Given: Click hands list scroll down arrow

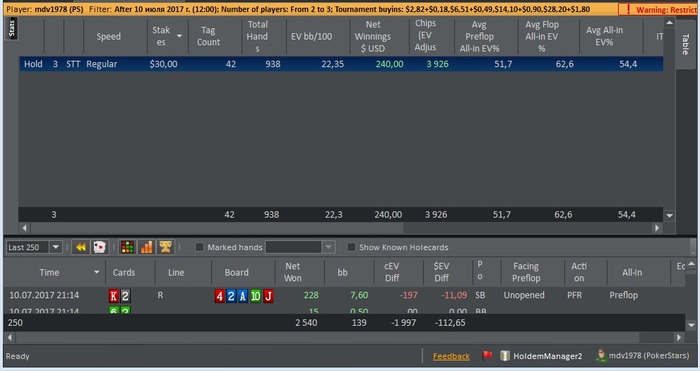Looking at the screenshot, I should point(691,325).
